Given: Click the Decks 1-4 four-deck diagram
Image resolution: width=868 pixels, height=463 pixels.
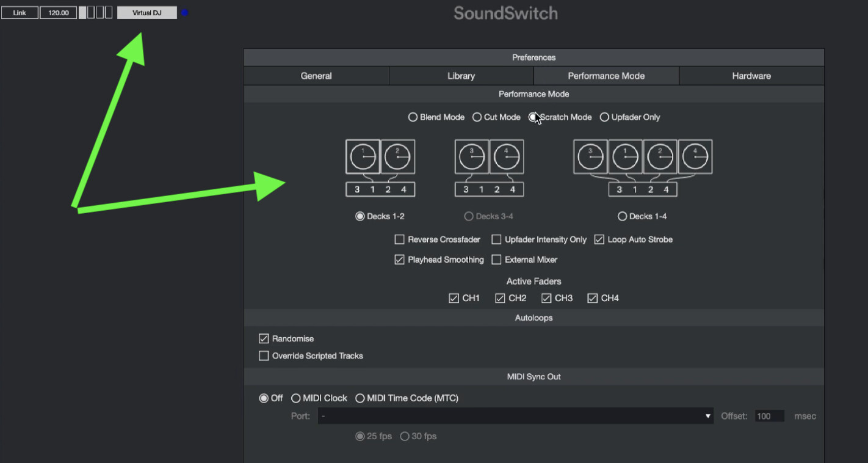Looking at the screenshot, I should (x=642, y=168).
